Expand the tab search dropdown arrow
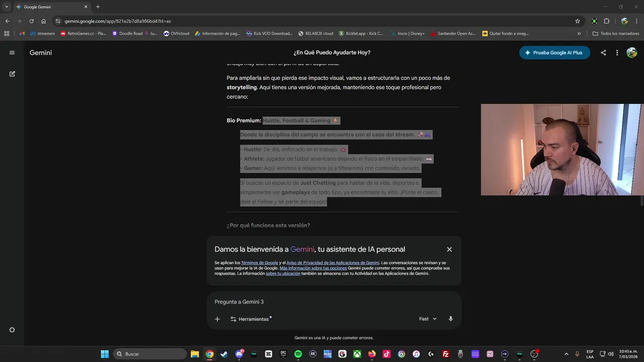 pyautogui.click(x=7, y=7)
